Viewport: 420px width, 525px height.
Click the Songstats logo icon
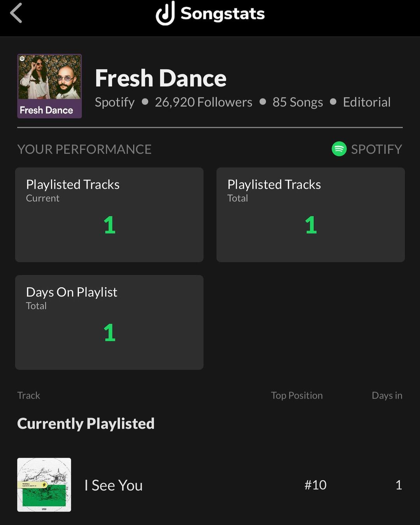tap(165, 13)
